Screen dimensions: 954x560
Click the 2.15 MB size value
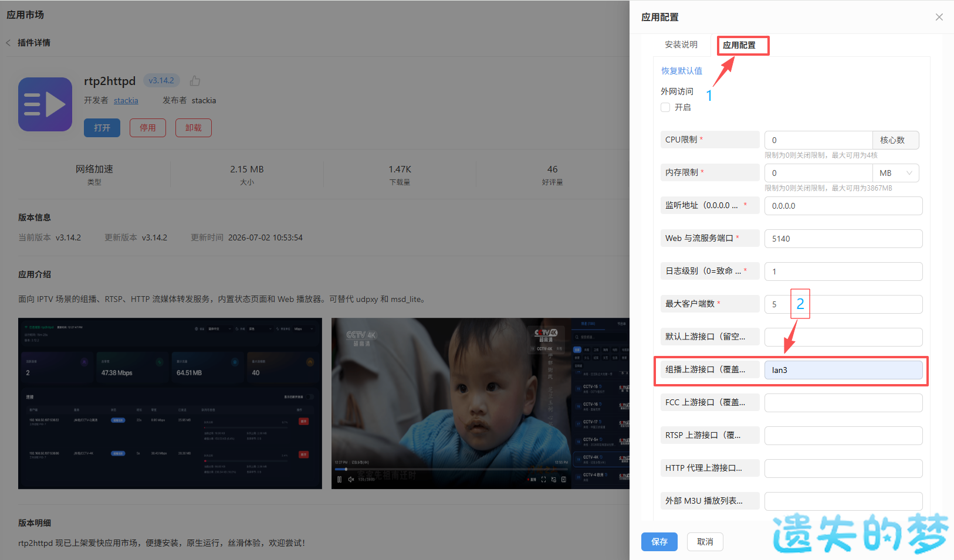coord(247,169)
